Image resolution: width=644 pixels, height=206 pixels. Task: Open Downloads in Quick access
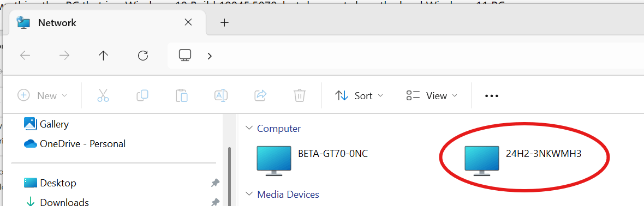(x=56, y=202)
